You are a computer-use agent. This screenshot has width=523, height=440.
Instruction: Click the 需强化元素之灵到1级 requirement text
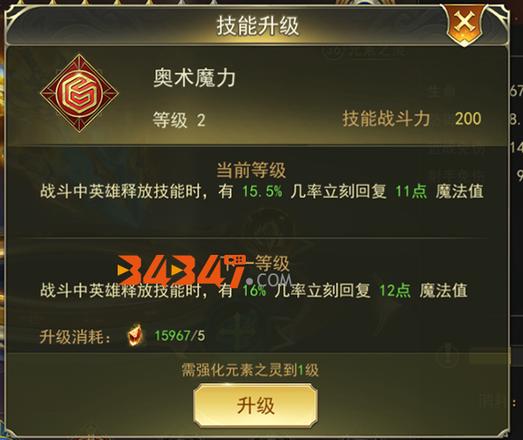pyautogui.click(x=250, y=370)
